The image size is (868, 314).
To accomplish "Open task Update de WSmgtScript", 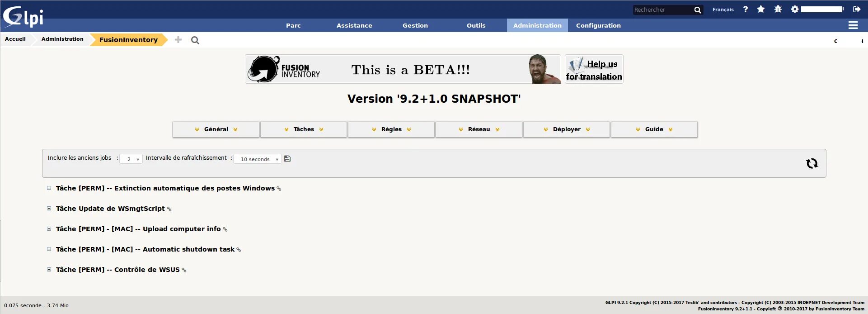I will pos(110,209).
